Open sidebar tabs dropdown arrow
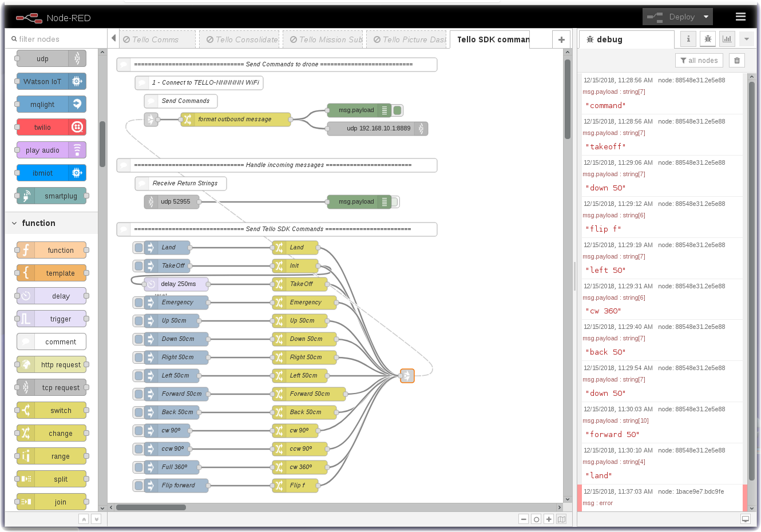Image resolution: width=761 pixels, height=532 pixels. pos(746,39)
